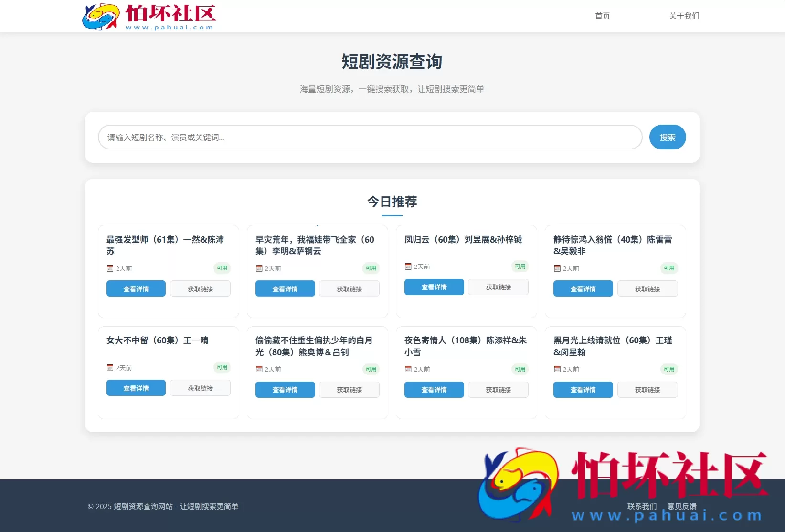Click the 意见反馈 footer link
The image size is (785, 532).
pos(682,506)
